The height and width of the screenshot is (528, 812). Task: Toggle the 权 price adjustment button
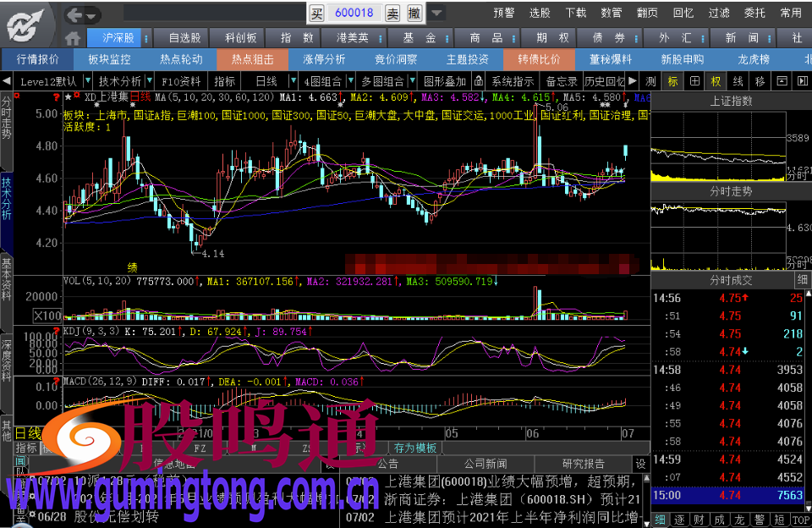click(716, 81)
